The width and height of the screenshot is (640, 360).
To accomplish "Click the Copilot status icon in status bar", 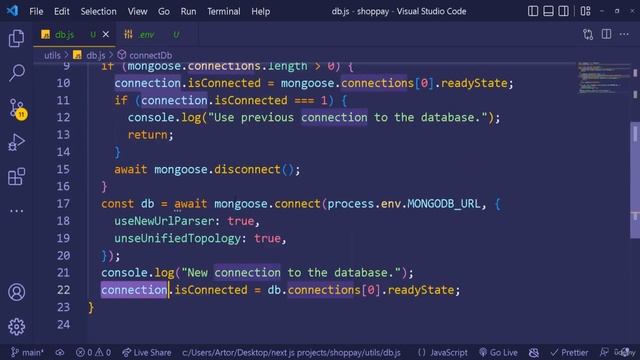I will point(533,352).
